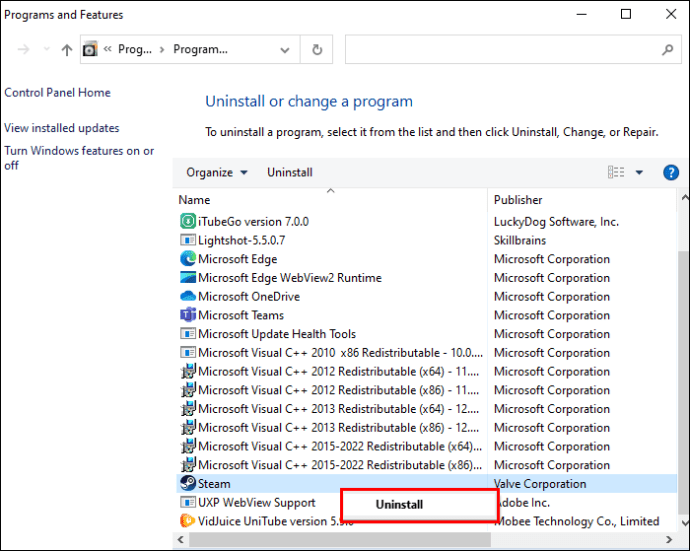The width and height of the screenshot is (690, 551).
Task: Click the Microsoft Edge icon in list
Action: click(187, 259)
